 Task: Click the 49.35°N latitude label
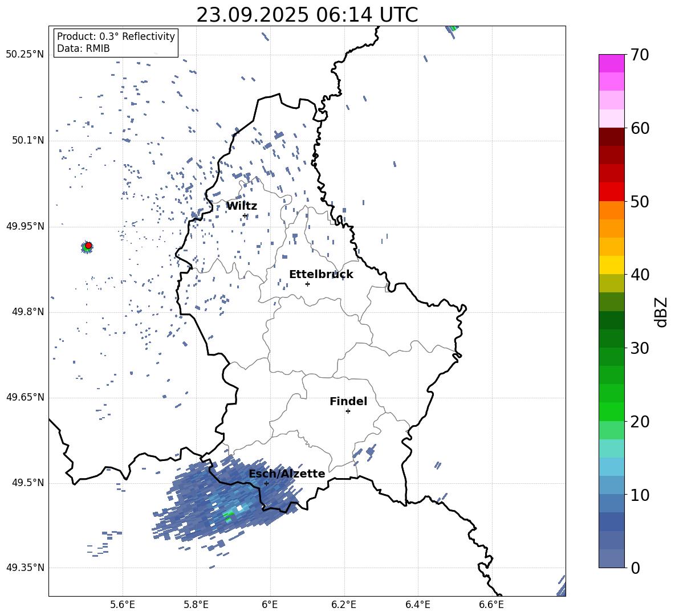pos(25,568)
